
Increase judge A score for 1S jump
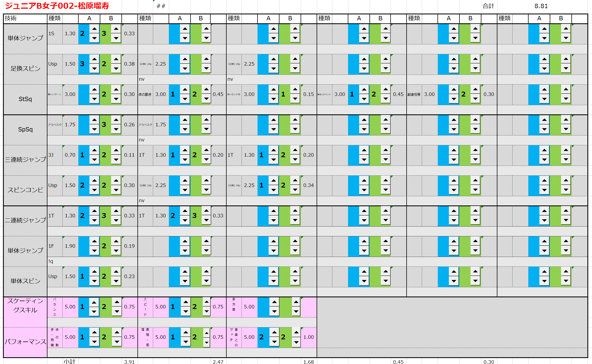(x=94, y=29)
